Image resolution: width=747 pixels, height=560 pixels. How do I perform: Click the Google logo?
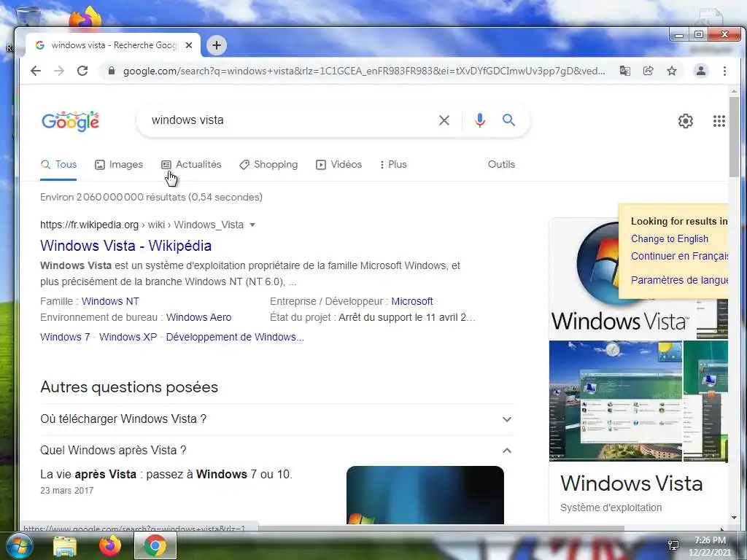pyautogui.click(x=71, y=121)
